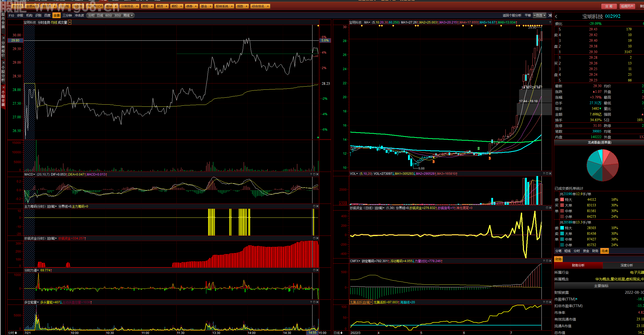Open help for the VOL indicator
The height and width of the screenshot is (335, 644).
click(544, 174)
